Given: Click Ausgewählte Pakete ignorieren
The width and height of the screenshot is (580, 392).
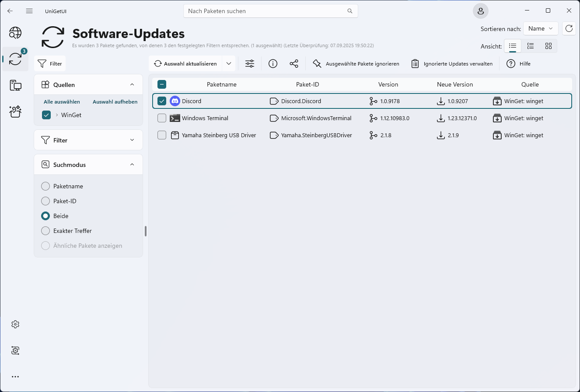Looking at the screenshot, I should pyautogui.click(x=356, y=64).
